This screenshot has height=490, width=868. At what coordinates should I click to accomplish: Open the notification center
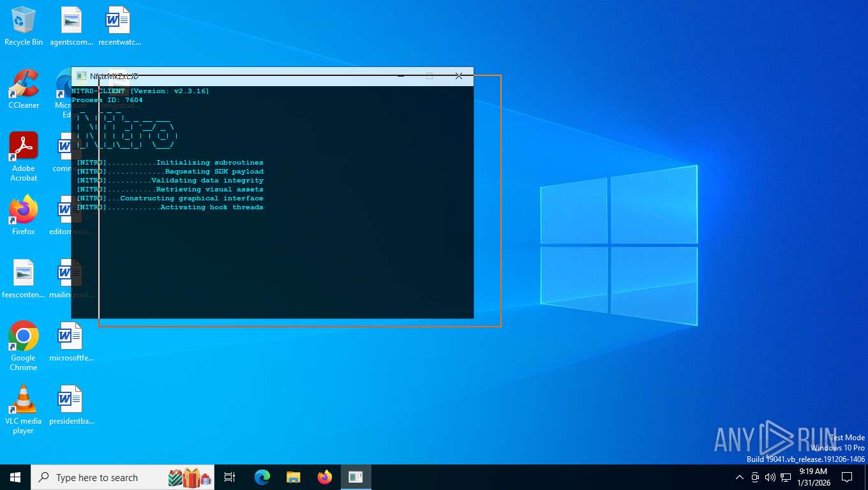(x=847, y=477)
